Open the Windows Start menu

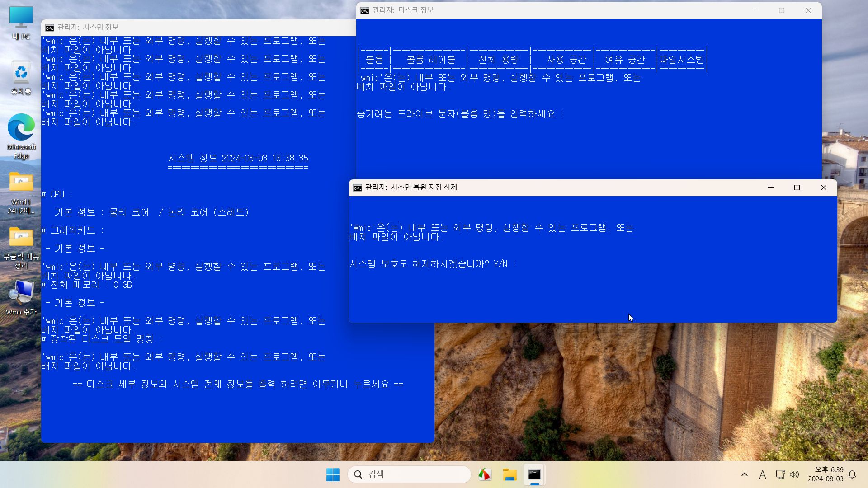333,474
